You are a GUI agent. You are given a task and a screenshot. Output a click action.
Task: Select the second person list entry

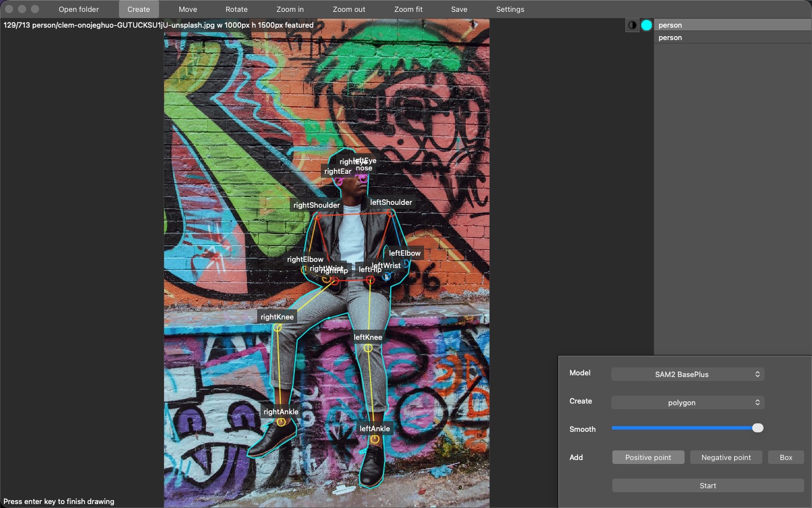pos(732,37)
